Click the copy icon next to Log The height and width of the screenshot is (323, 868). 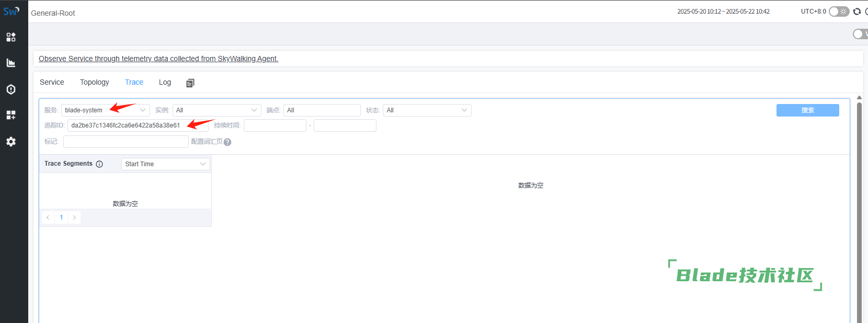(190, 83)
